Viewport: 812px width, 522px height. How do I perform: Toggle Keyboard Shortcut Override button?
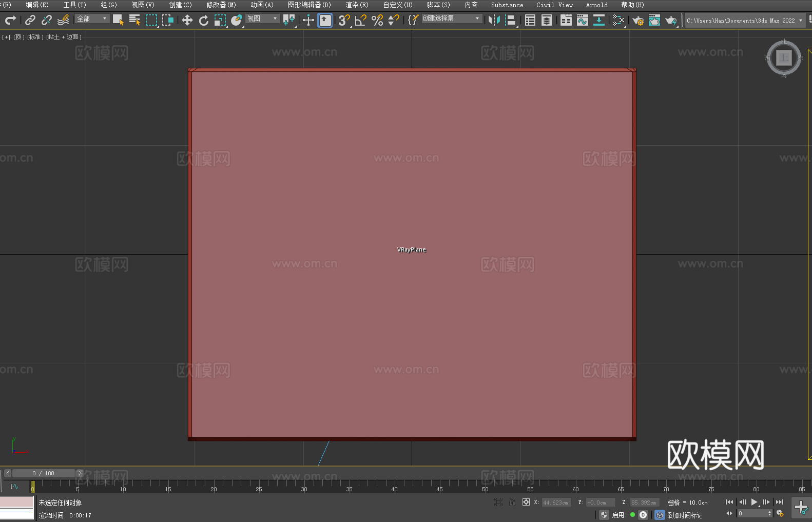click(x=325, y=20)
